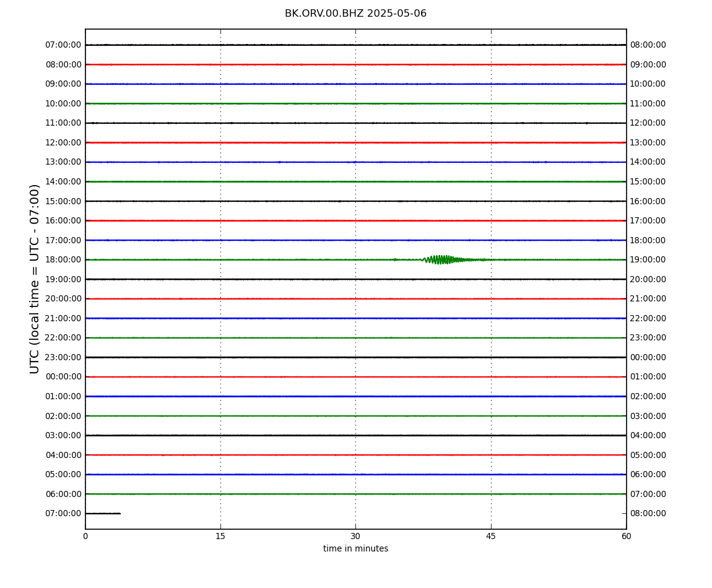Click the 05:00:00 start label of its blue row

[x=63, y=475]
